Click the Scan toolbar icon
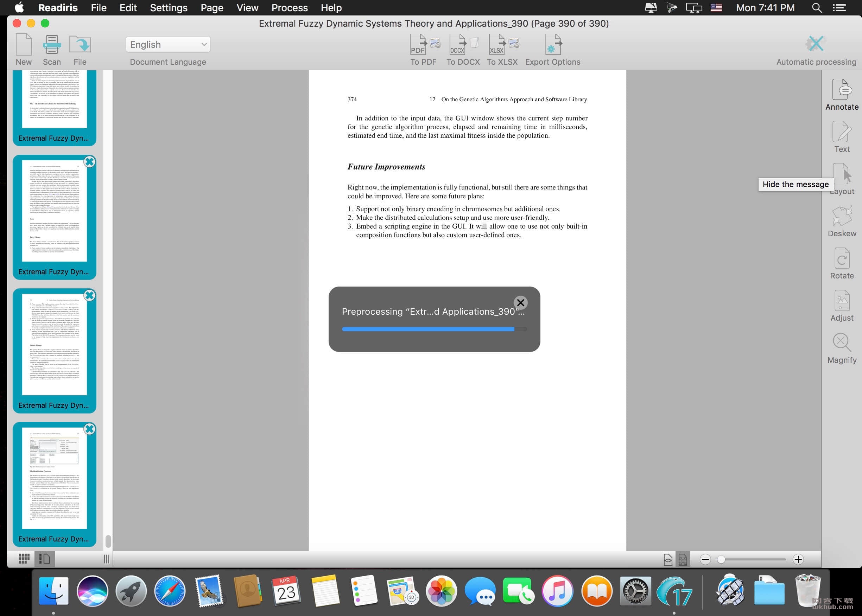 pos(52,50)
